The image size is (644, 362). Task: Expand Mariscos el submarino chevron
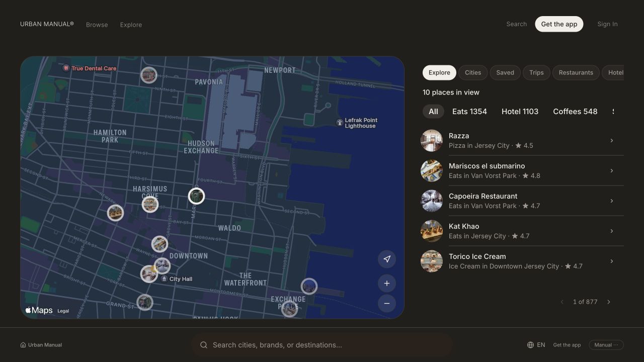click(x=612, y=171)
